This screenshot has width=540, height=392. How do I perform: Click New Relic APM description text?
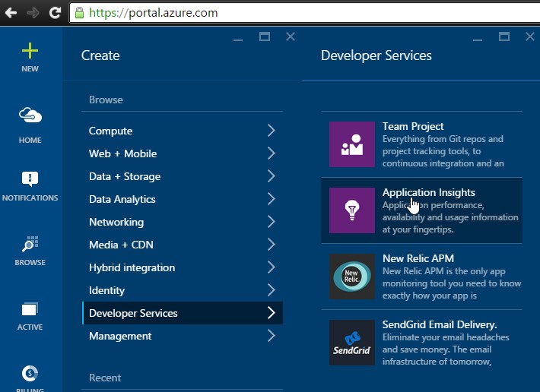pos(452,283)
